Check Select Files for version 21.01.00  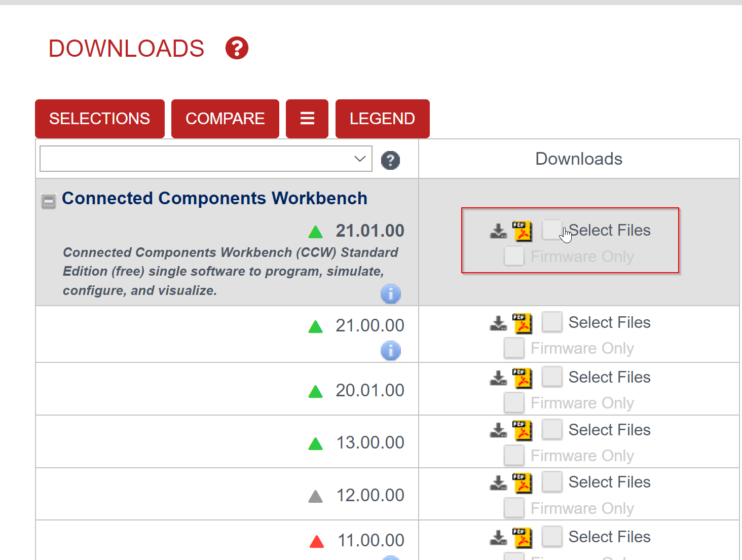[552, 230]
